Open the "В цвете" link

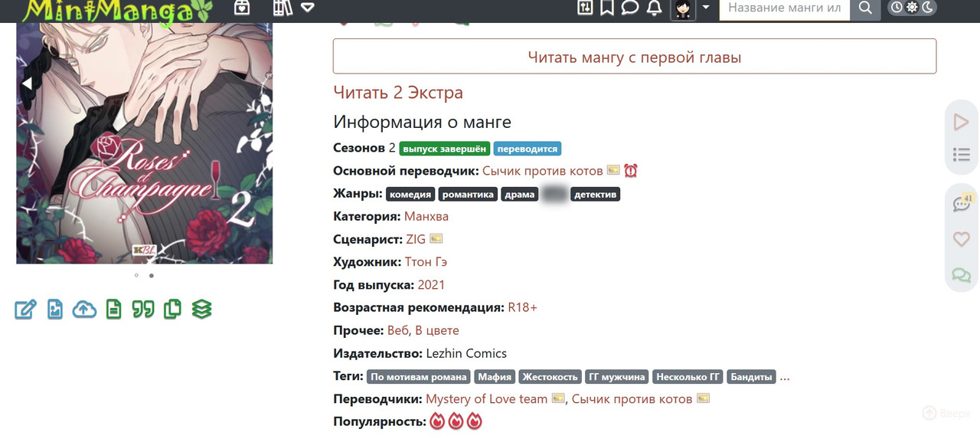[437, 330]
